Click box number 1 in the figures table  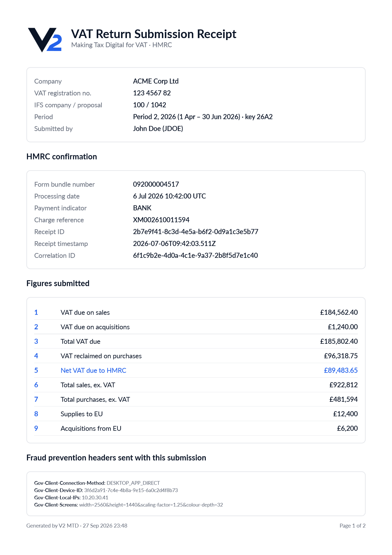[x=36, y=312]
